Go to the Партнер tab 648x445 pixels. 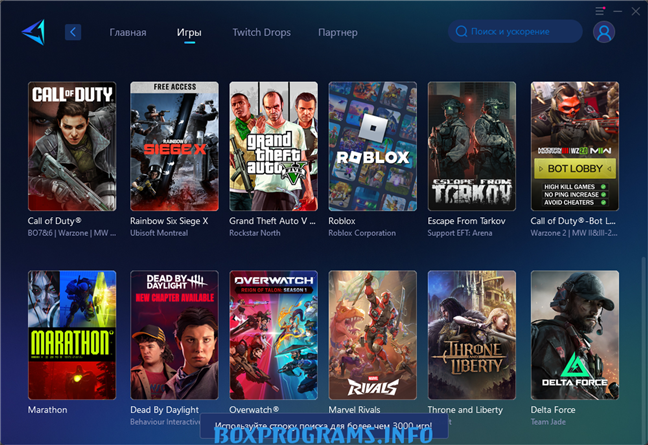(x=338, y=32)
